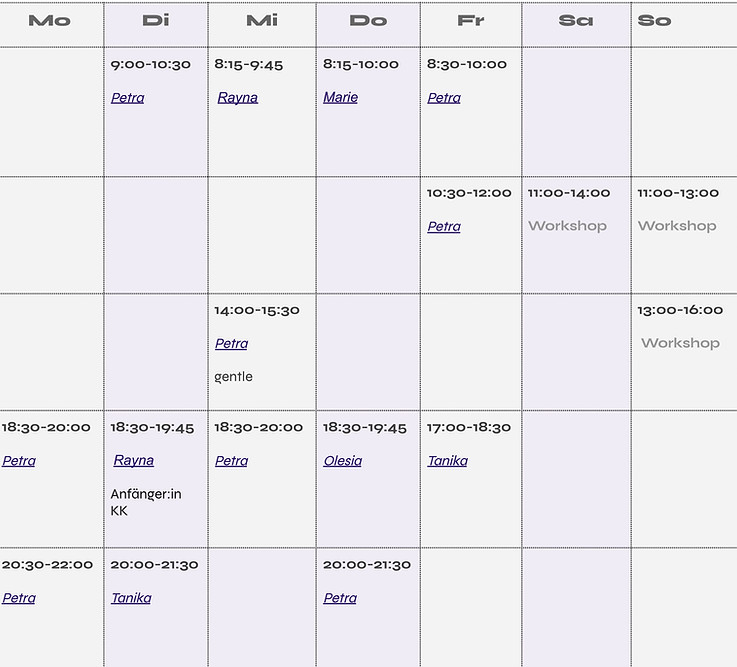The height and width of the screenshot is (667, 737).
Task: Click Rayna's Tuesday 18:30-19:45 beginner class
Action: [134, 461]
